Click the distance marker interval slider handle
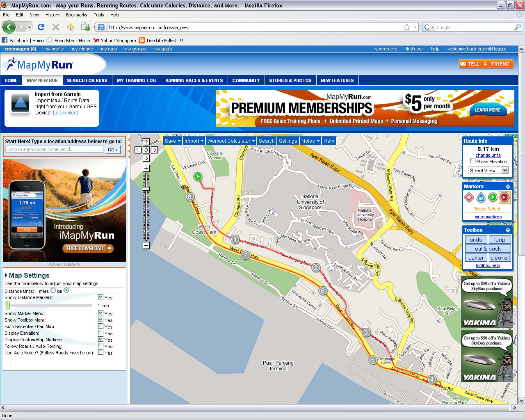 pyautogui.click(x=7, y=305)
